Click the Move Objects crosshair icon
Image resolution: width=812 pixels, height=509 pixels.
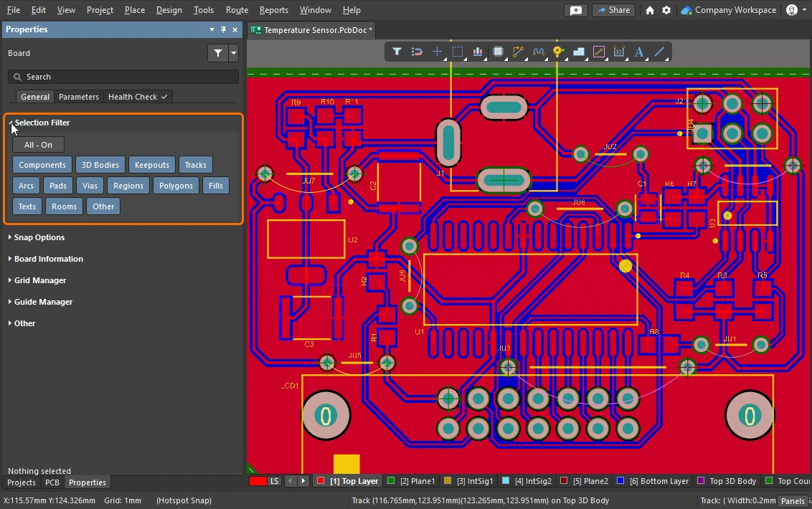pos(437,52)
